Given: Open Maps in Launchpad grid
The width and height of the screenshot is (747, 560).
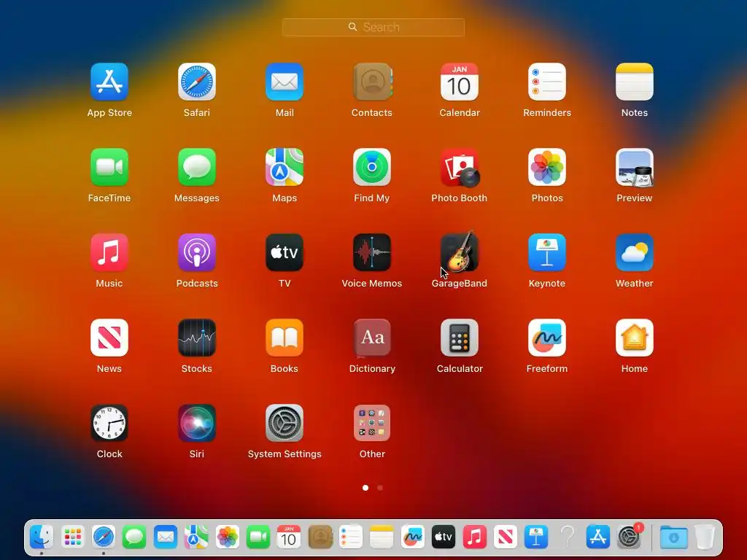Looking at the screenshot, I should [285, 167].
